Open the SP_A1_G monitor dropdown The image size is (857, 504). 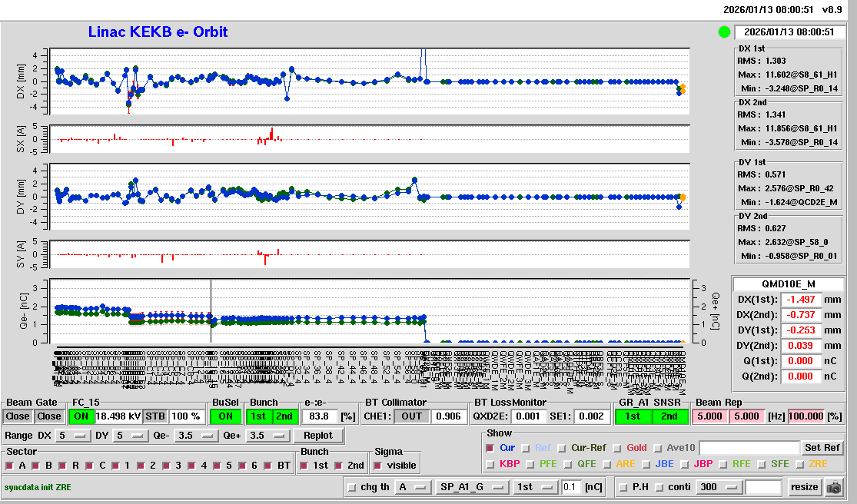point(472,487)
